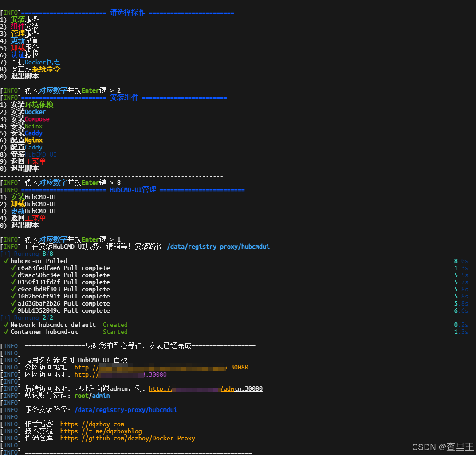Click the blurred intranet address link ending :30080
This screenshot has height=455, width=476.
[121, 374]
